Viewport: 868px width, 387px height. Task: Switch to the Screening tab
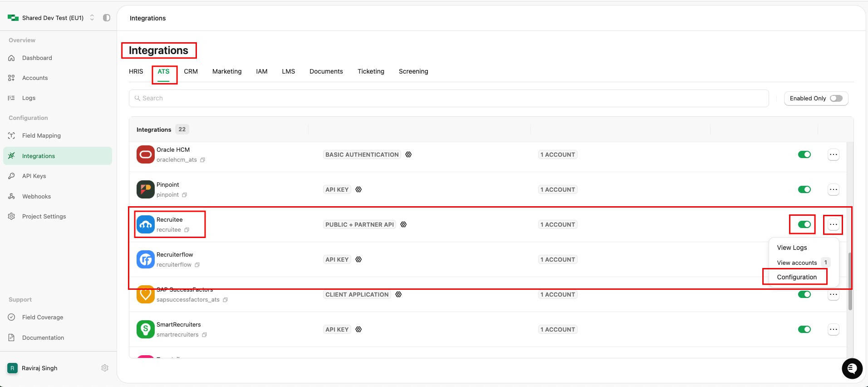click(x=413, y=71)
